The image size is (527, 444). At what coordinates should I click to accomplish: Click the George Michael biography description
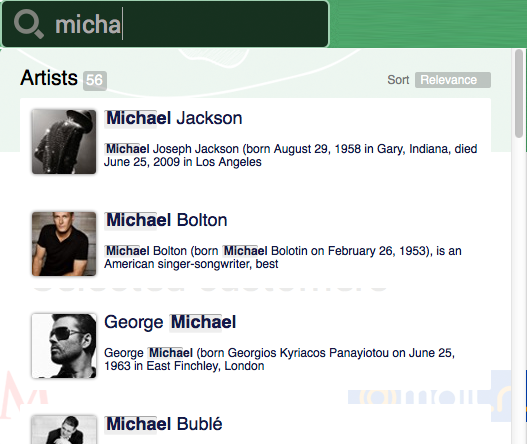point(280,359)
